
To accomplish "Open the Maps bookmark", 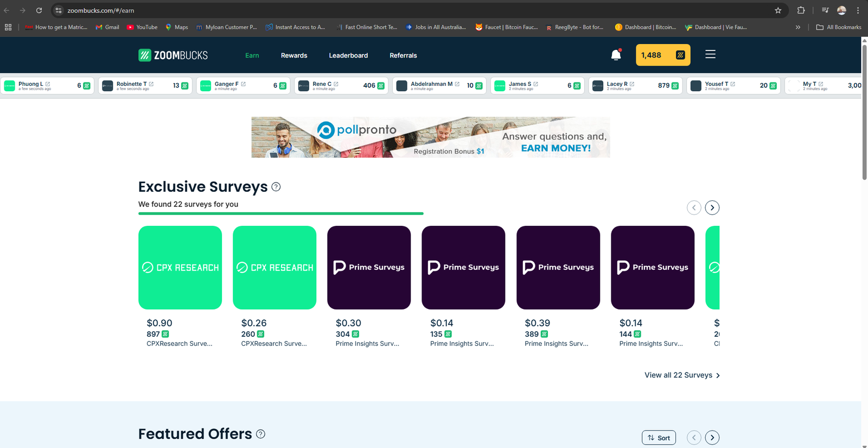I will click(177, 27).
